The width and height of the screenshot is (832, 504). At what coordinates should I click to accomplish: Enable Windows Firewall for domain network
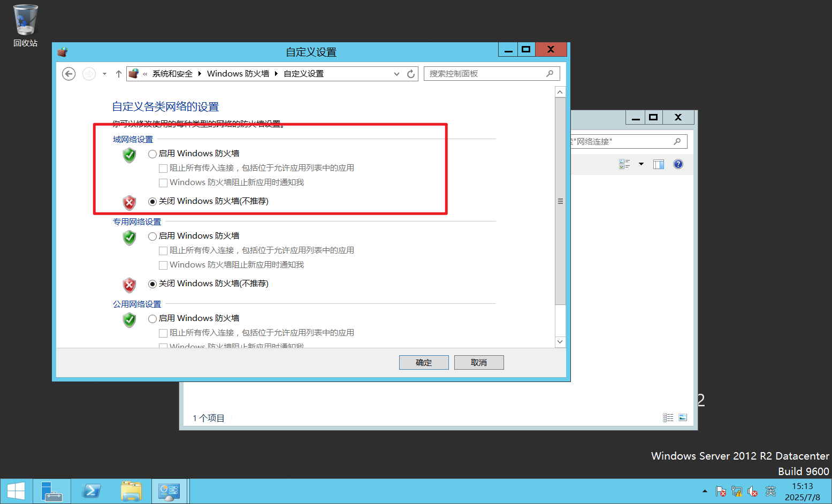pos(152,154)
